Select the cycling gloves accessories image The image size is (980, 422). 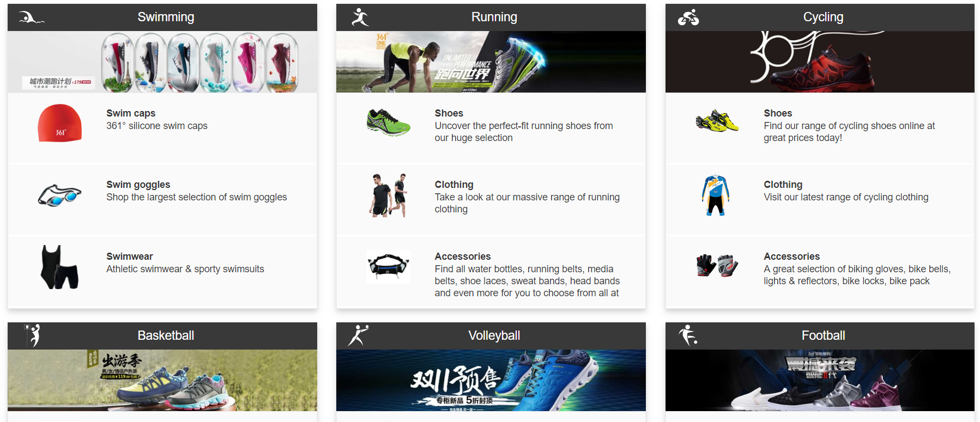pos(717,265)
